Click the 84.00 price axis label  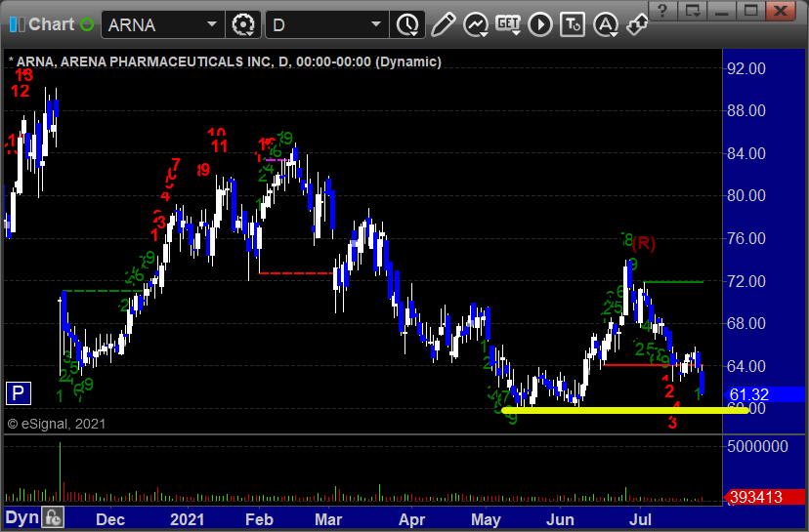coord(746,153)
